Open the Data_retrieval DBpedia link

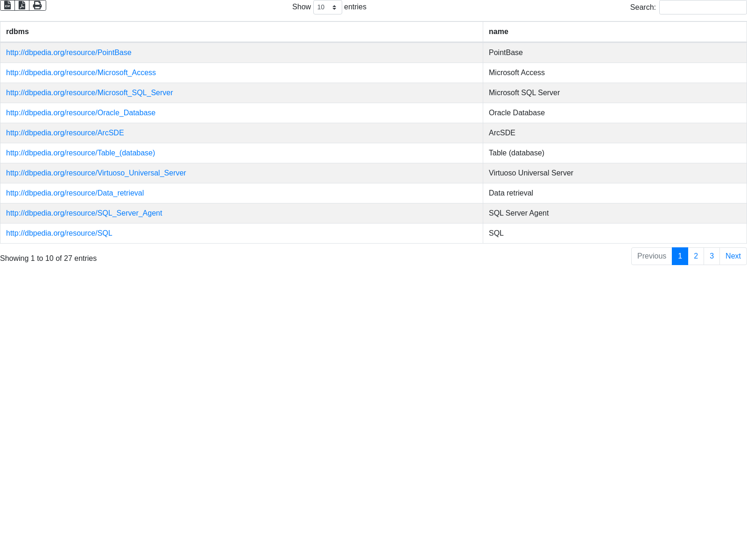[x=75, y=193]
